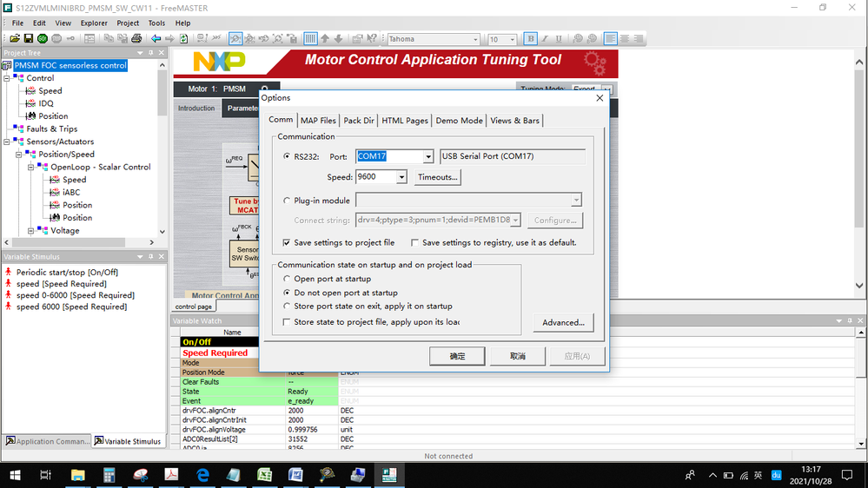Open Microsoft Edge from the taskbar
Screen dimensions: 868x488
tap(202, 475)
